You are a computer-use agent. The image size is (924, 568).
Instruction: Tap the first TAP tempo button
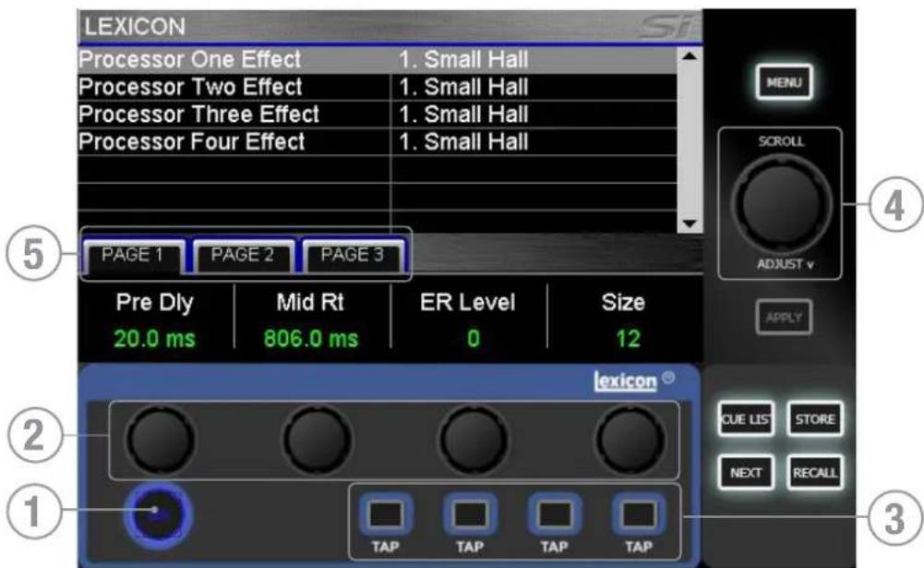pos(386,514)
